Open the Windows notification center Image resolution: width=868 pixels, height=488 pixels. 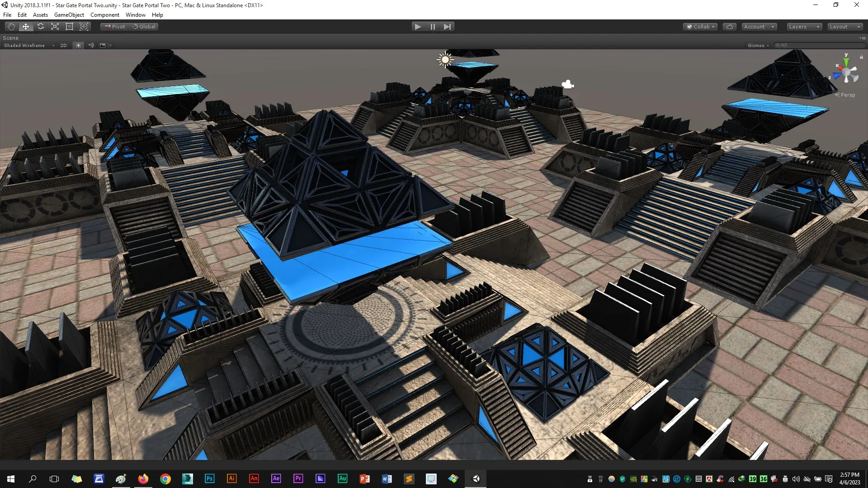click(829, 479)
